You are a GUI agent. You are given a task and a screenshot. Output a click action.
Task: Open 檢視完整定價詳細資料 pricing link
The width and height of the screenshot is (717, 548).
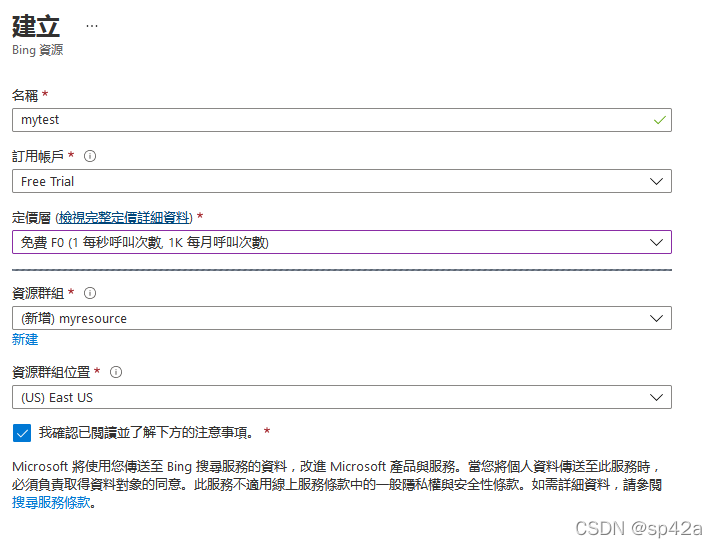coord(124,218)
